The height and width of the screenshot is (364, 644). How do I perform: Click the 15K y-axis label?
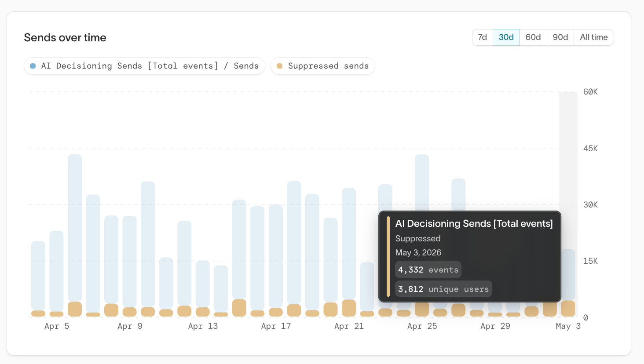(590, 261)
